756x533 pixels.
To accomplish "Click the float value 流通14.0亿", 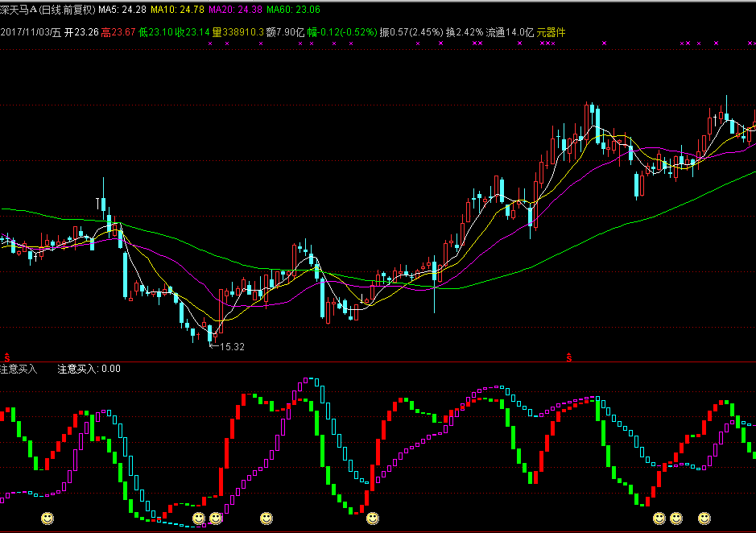I will pos(510,32).
